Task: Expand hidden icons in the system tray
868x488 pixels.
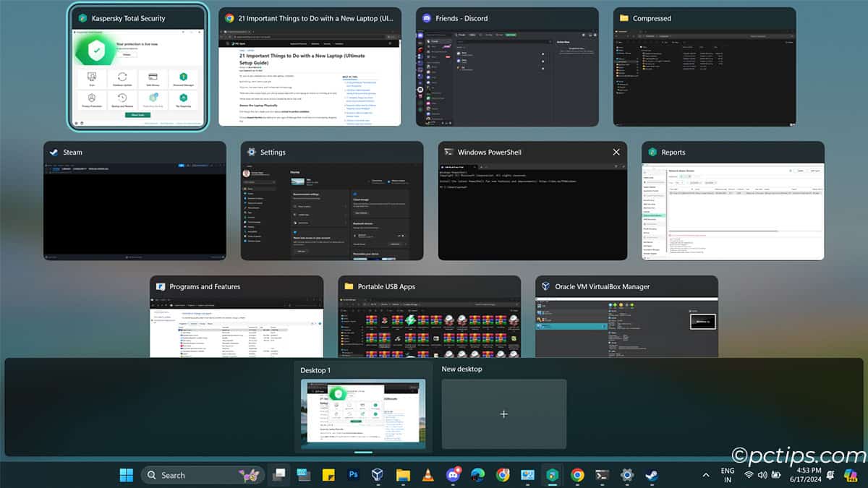Action: click(705, 475)
